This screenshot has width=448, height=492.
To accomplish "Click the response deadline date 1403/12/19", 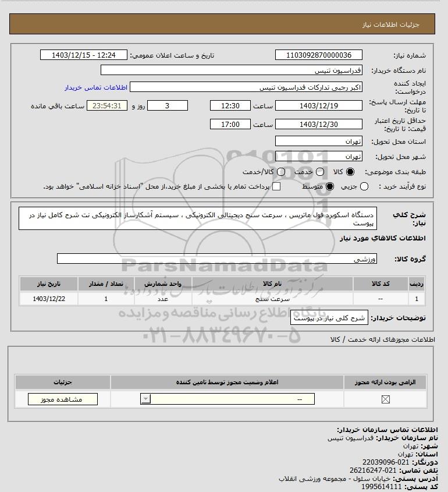I will tap(318, 105).
